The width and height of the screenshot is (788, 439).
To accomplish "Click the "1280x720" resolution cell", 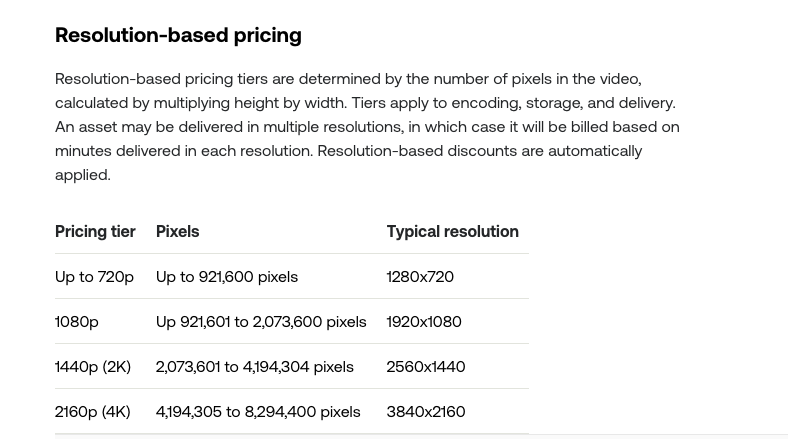I will 420,276.
